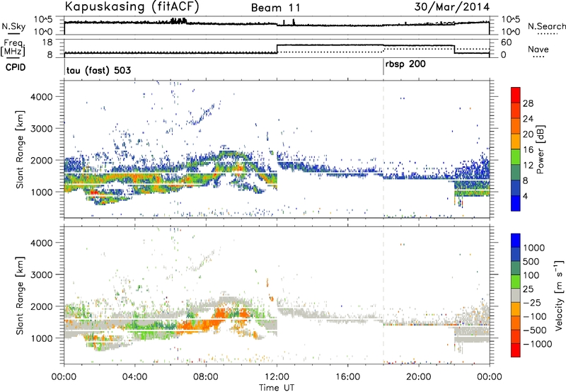
Task: Click the -25 tick on Velocity colorbar
Action: click(531, 302)
